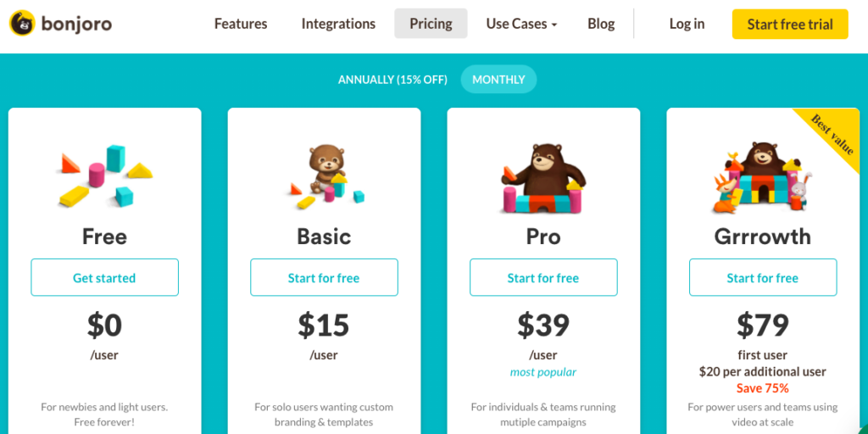Screen dimensions: 868x434
Task: Open the Integrations page
Action: tap(338, 24)
